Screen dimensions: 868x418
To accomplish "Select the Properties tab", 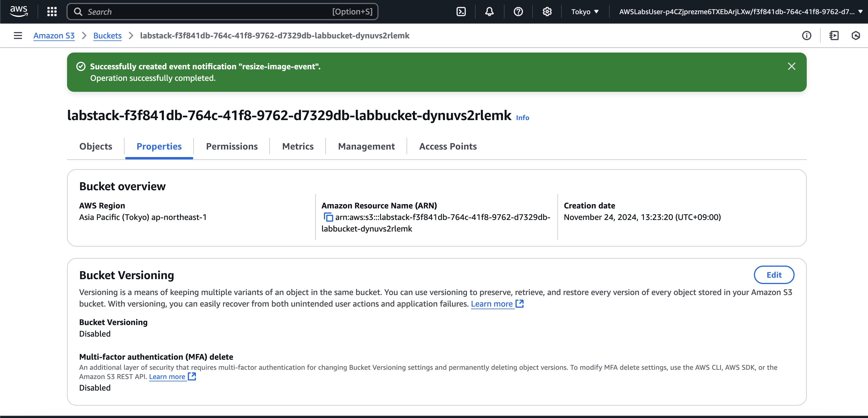I will 159,146.
